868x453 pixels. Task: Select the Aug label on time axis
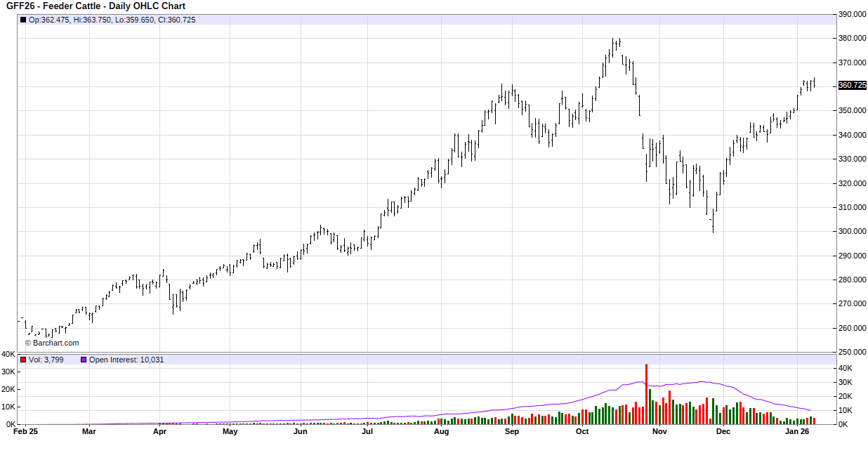coord(441,432)
